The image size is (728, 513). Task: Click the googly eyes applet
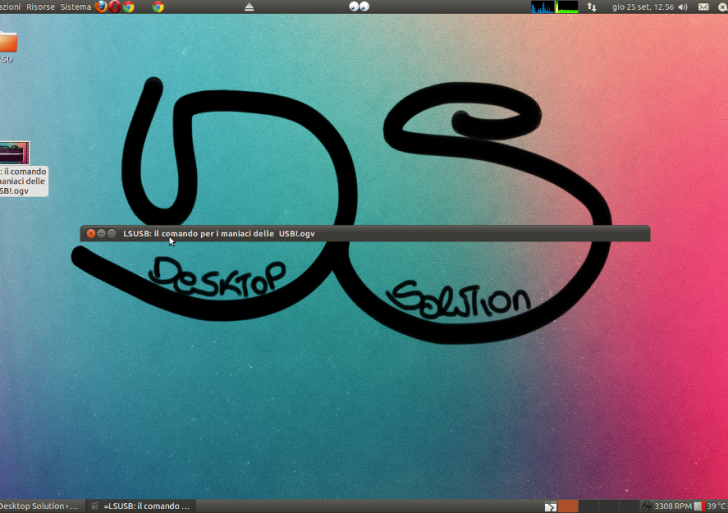[x=359, y=6]
